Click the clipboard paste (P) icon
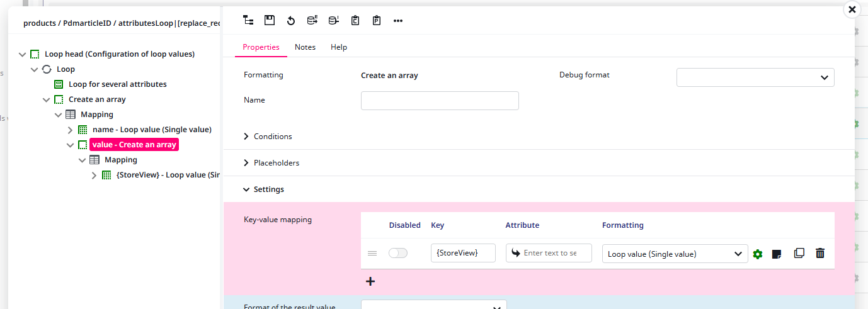The height and width of the screenshot is (309, 868). point(377,21)
